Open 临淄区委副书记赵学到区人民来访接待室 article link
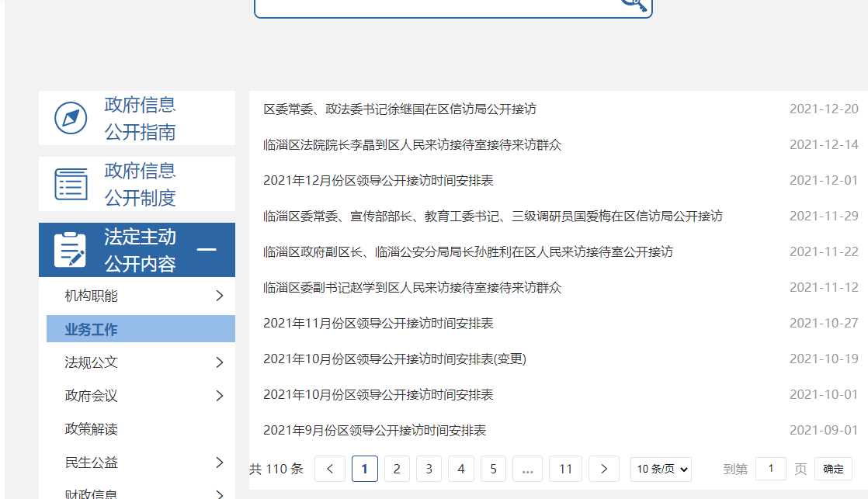868x499 pixels. point(412,288)
